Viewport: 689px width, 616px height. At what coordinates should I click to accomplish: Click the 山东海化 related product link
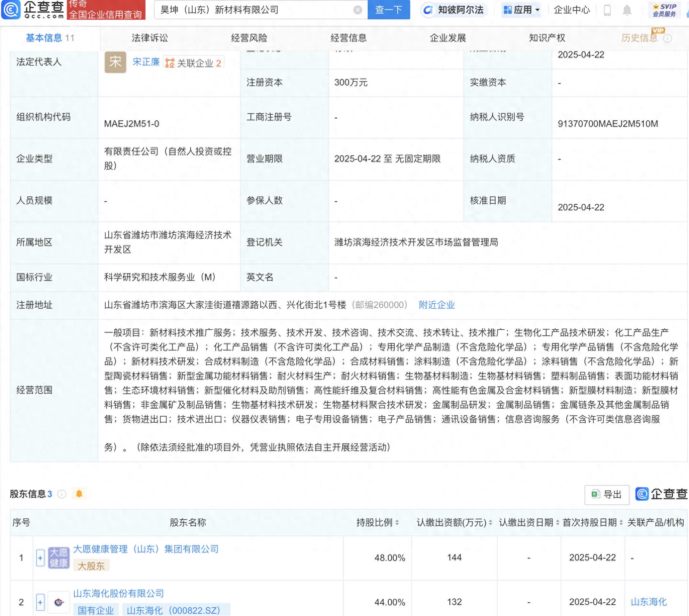point(649,602)
